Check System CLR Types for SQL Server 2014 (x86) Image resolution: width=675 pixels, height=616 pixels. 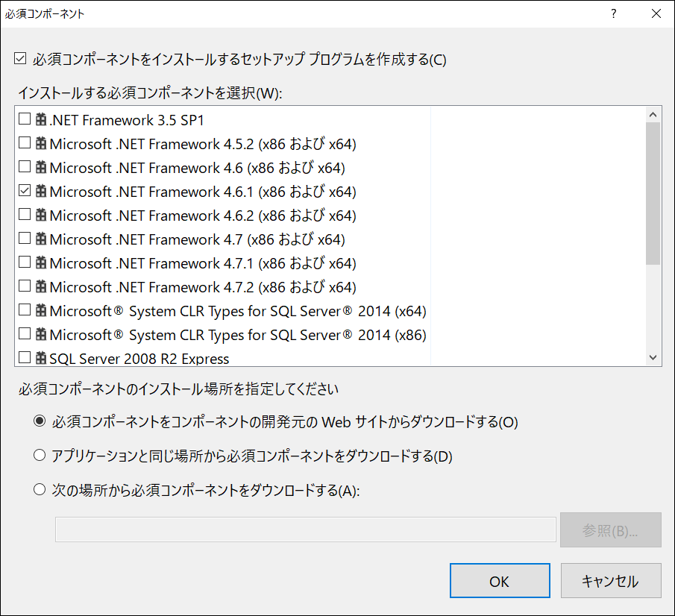[25, 334]
